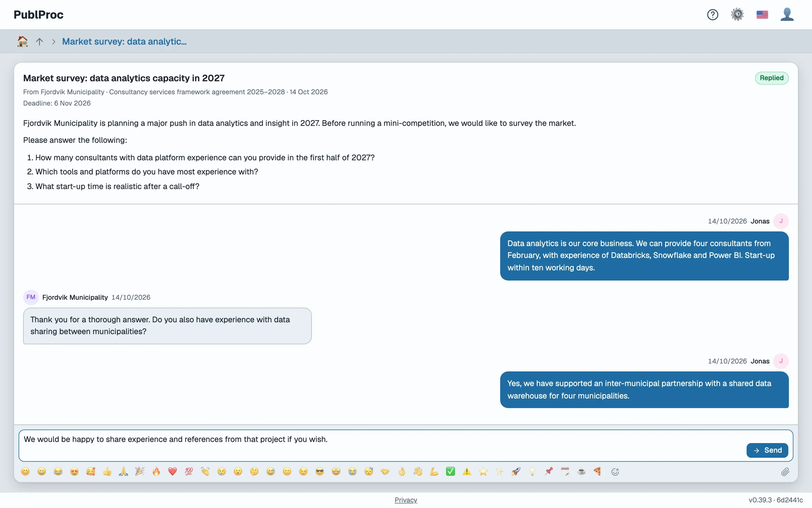
Task: Insert the fire emoji
Action: tap(156, 472)
